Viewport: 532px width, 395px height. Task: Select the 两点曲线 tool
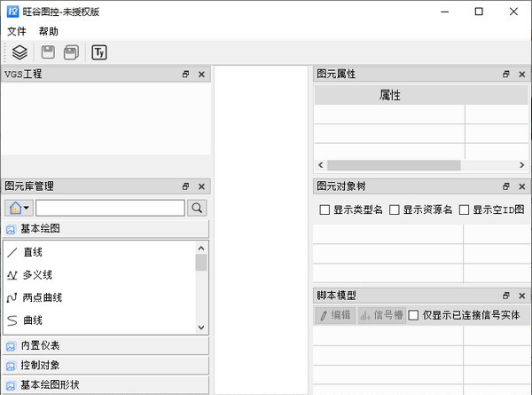point(42,298)
